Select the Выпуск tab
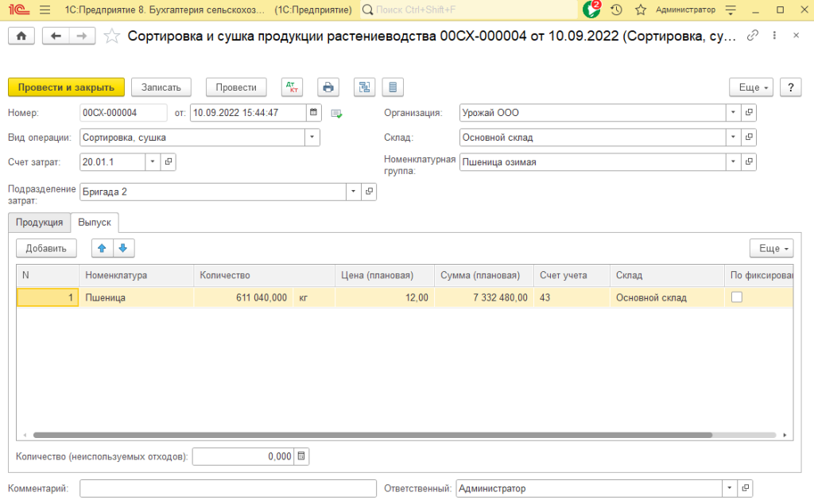 [95, 223]
